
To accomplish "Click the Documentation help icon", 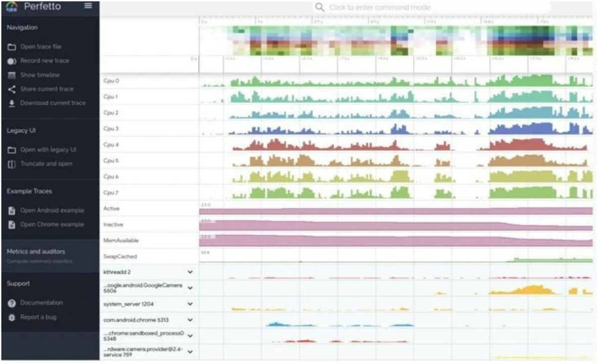I will (12, 303).
